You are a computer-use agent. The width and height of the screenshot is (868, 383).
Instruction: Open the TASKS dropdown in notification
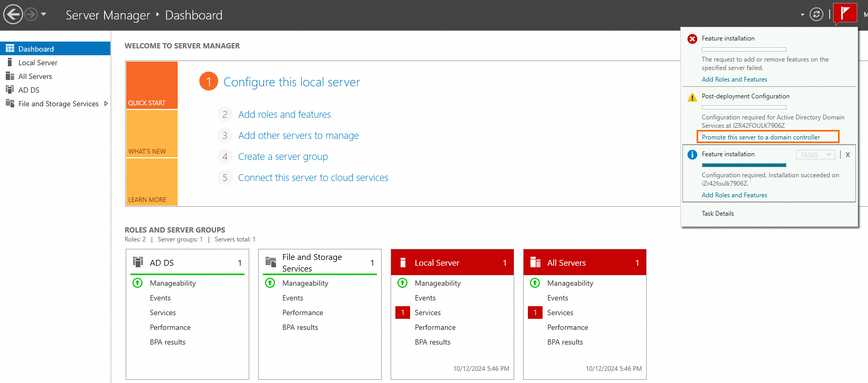coord(815,155)
